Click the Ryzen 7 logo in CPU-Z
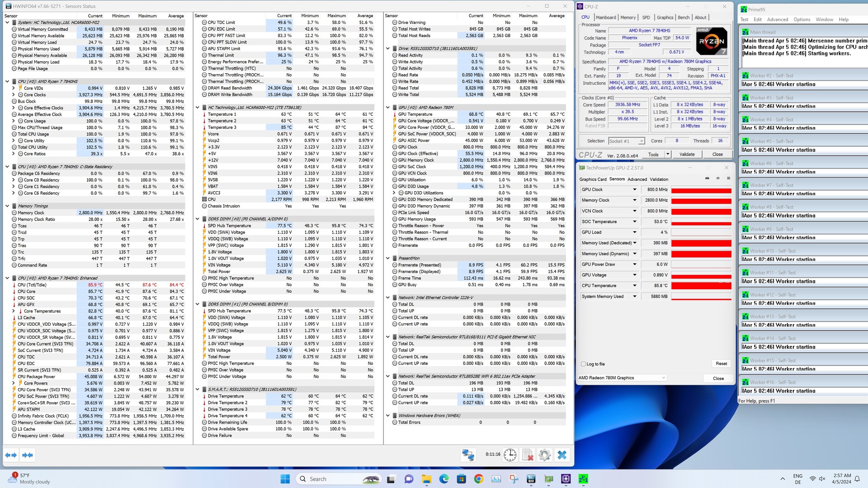Image resolution: width=868 pixels, height=488 pixels. point(712,41)
